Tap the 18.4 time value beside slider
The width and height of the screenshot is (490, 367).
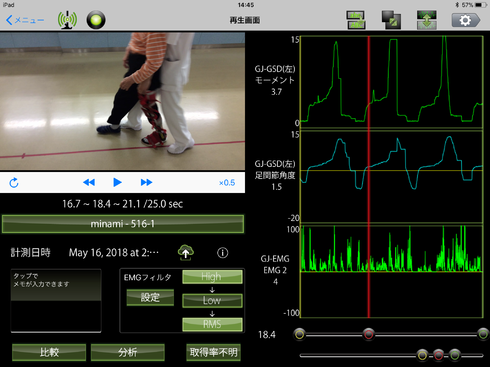tap(267, 335)
